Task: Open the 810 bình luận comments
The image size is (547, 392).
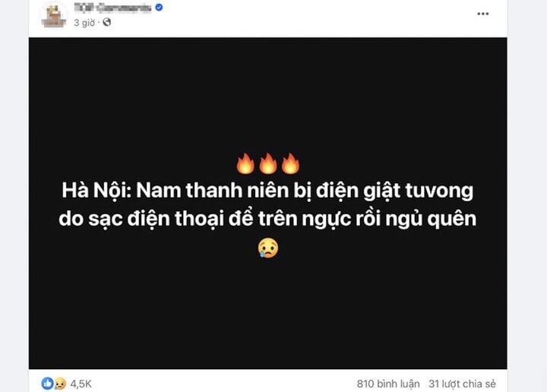Action: [x=388, y=384]
